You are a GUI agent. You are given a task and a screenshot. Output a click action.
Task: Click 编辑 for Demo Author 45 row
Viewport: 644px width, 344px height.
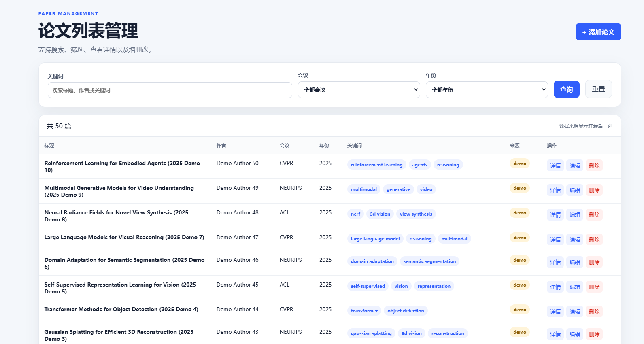pos(575,287)
